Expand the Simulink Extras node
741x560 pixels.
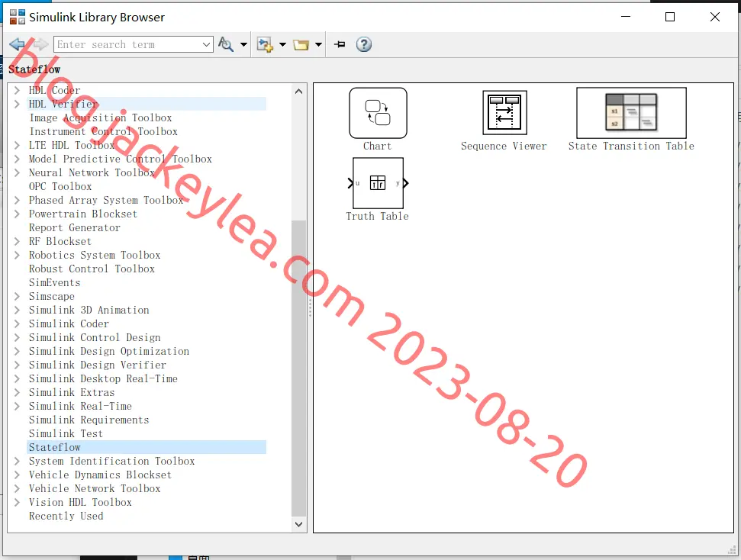pos(17,392)
